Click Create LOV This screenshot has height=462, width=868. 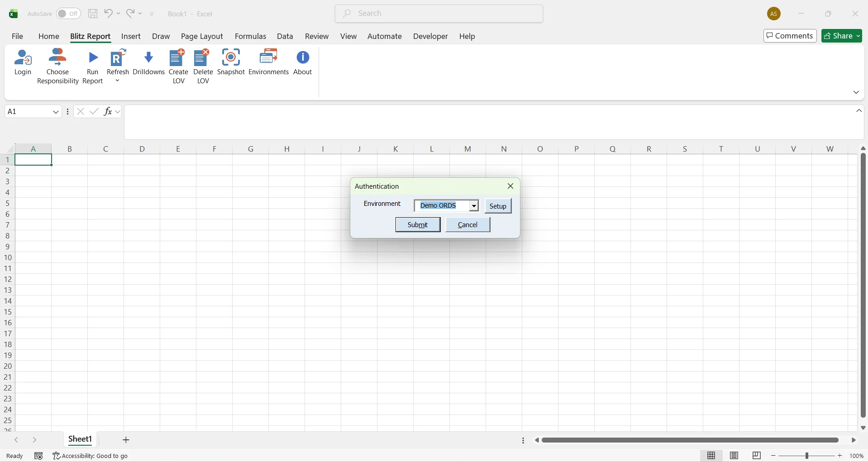[x=178, y=67]
